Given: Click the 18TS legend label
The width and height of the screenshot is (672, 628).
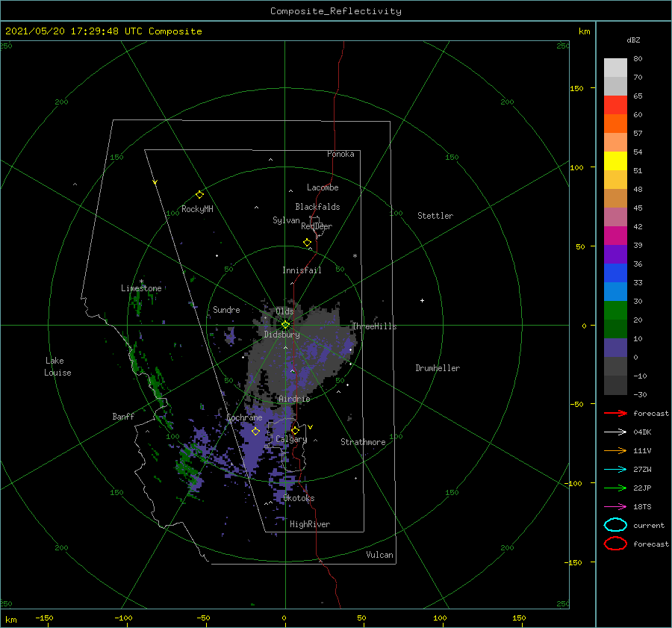Looking at the screenshot, I should 642,507.
